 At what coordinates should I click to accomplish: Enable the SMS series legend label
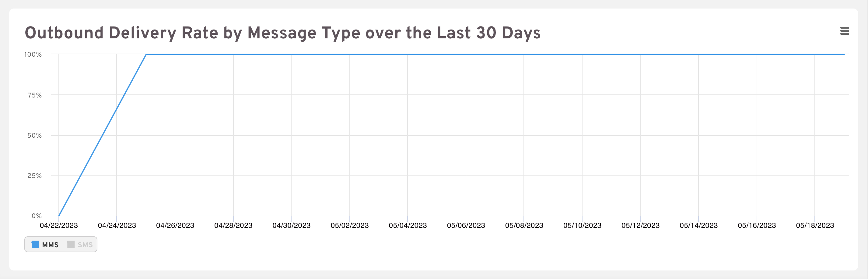pos(85,245)
